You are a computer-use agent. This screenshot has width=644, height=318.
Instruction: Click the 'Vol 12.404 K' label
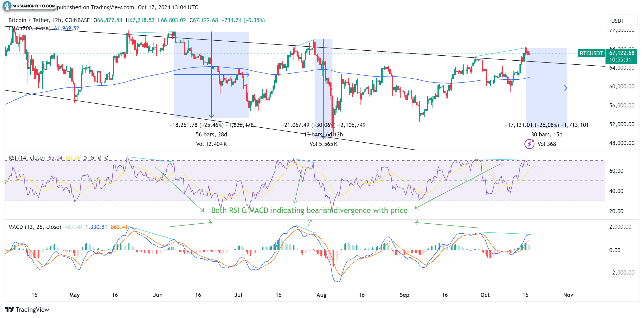click(x=211, y=144)
